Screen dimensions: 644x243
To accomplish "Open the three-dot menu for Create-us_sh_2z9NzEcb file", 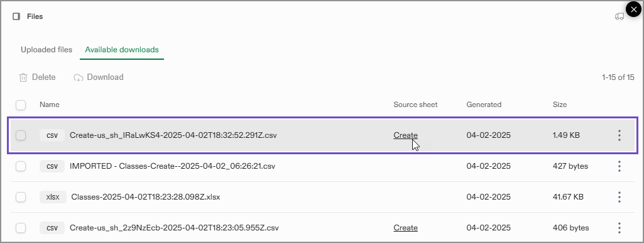I will (619, 228).
